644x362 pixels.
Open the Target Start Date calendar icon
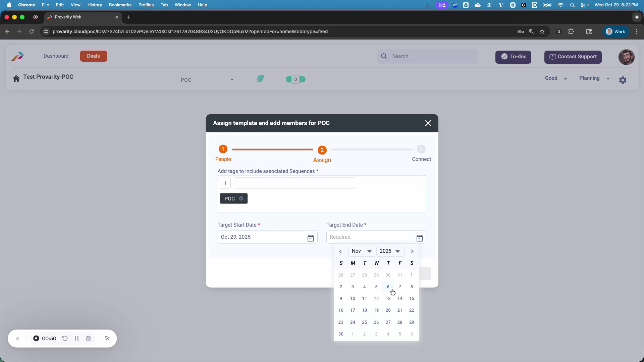(x=311, y=238)
